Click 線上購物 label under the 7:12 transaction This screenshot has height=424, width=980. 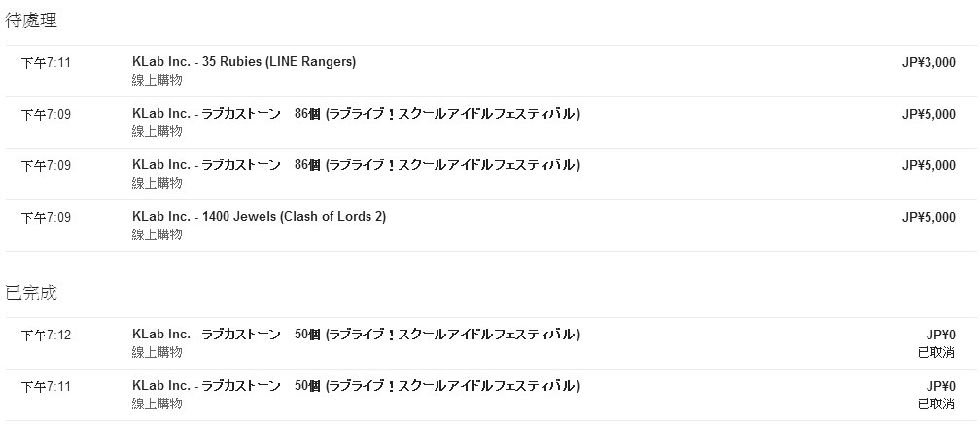click(x=157, y=352)
